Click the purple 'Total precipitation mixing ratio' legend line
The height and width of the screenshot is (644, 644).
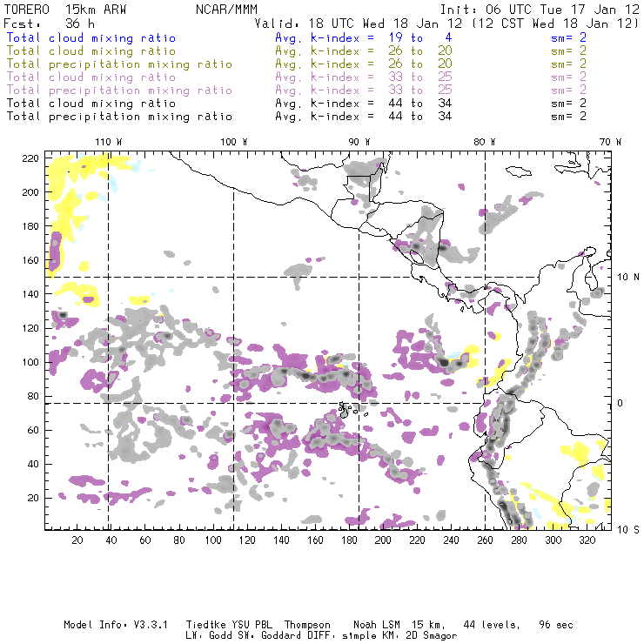click(x=119, y=91)
